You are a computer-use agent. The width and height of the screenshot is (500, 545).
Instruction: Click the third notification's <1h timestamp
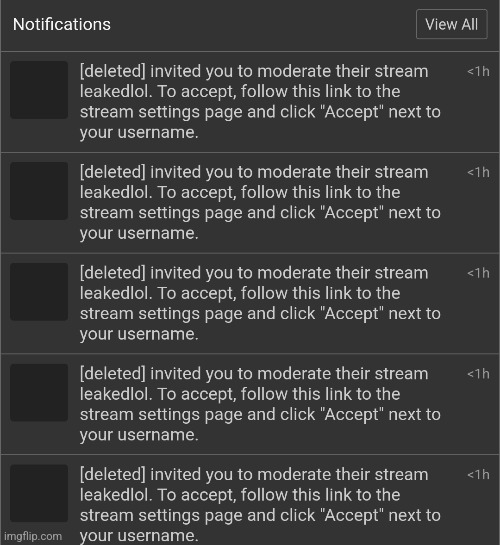pos(478,273)
